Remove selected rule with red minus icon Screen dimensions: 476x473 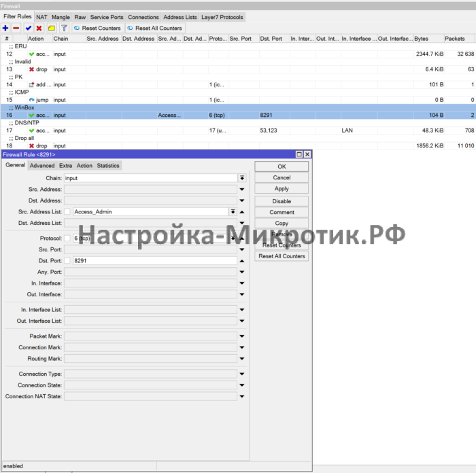(x=16, y=29)
